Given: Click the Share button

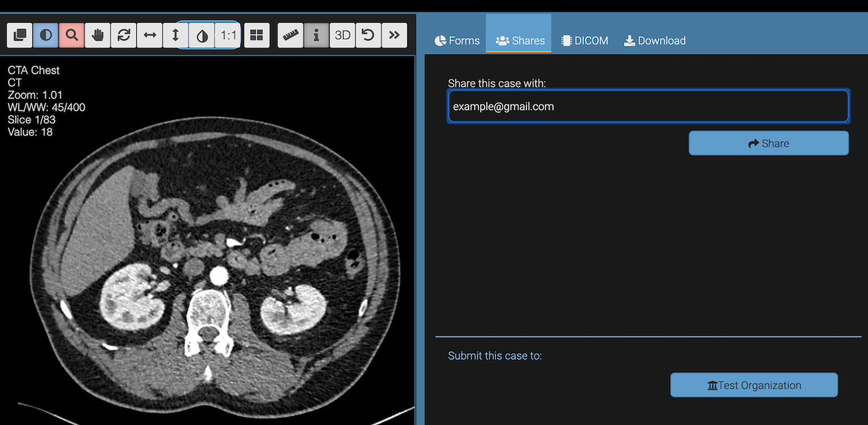Looking at the screenshot, I should pyautogui.click(x=768, y=144).
